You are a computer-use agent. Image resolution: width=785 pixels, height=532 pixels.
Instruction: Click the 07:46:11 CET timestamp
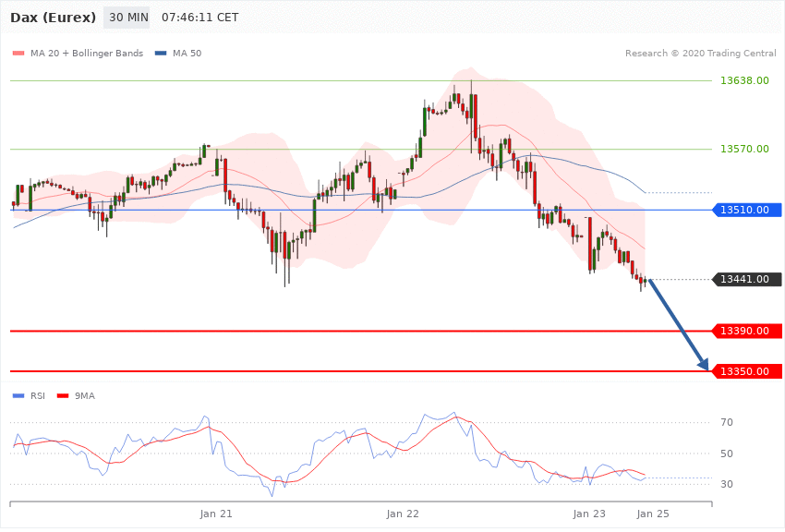tap(199, 18)
